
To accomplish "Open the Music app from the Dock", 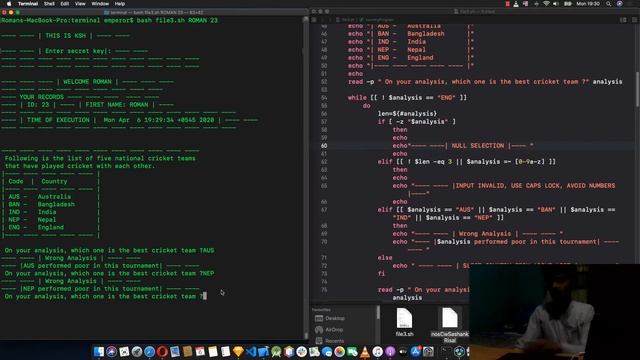I will (x=378, y=351).
